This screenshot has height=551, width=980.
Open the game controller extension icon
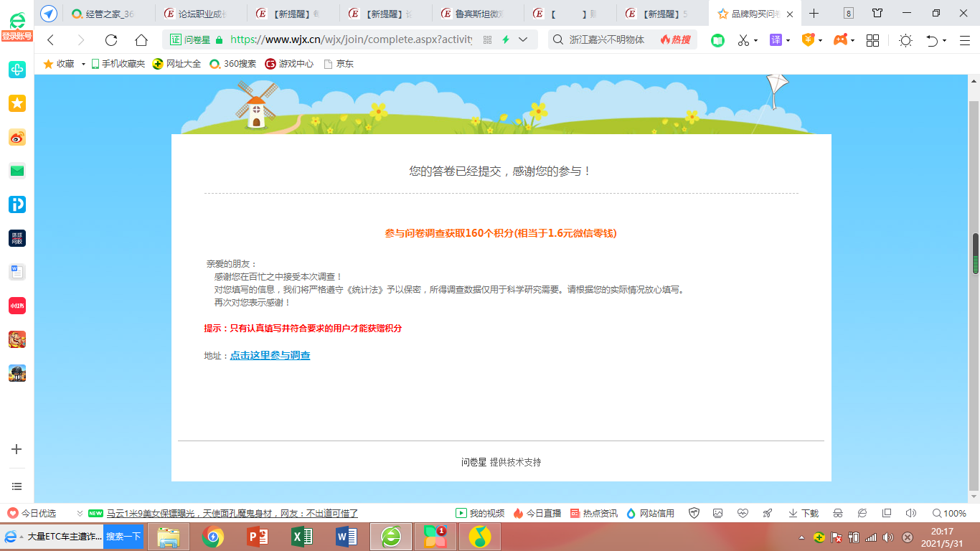point(839,40)
